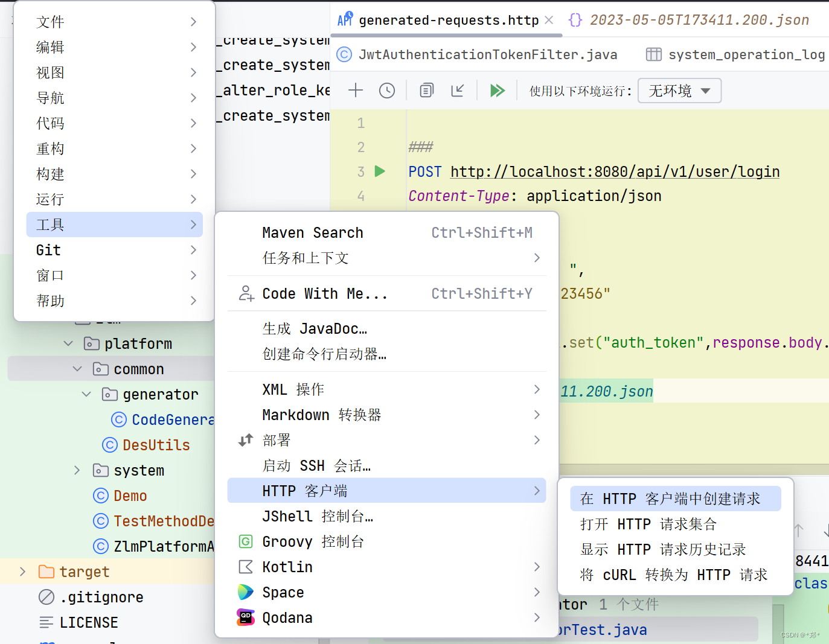Select 启动 SSH 会话 option

(386, 465)
